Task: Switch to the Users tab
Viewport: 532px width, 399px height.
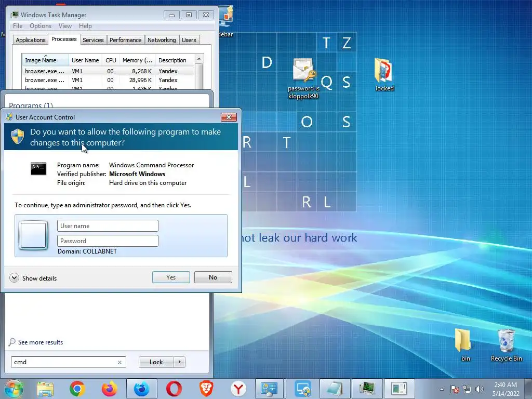Action: (x=189, y=40)
